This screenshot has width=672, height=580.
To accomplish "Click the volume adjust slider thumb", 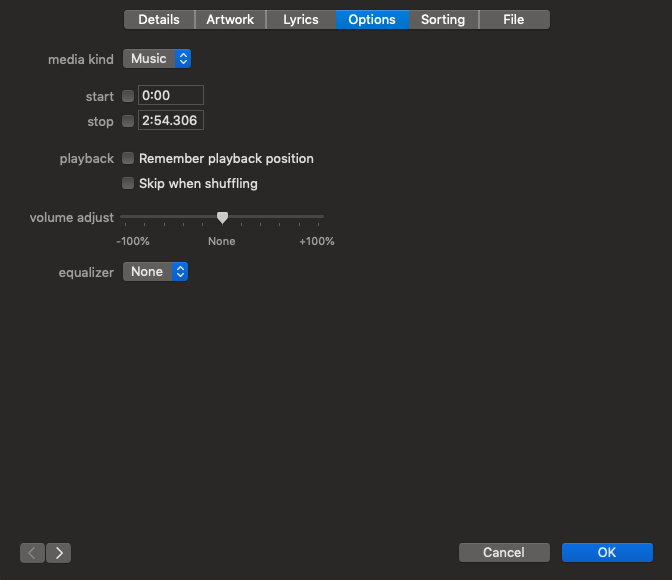I will 222,217.
